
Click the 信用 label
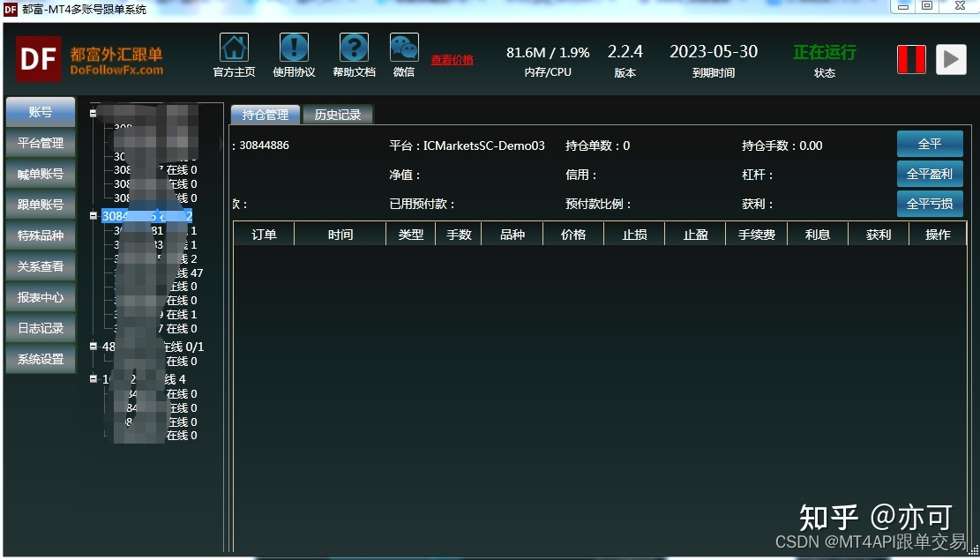(581, 175)
